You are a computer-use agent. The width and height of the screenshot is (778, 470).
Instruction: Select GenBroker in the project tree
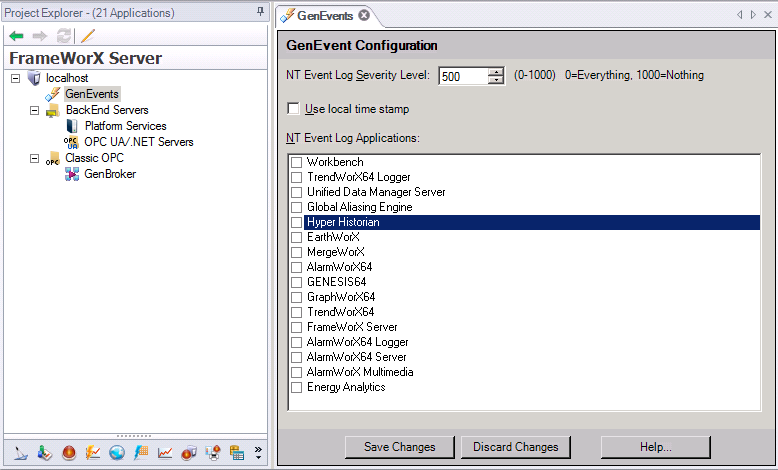[x=109, y=174]
